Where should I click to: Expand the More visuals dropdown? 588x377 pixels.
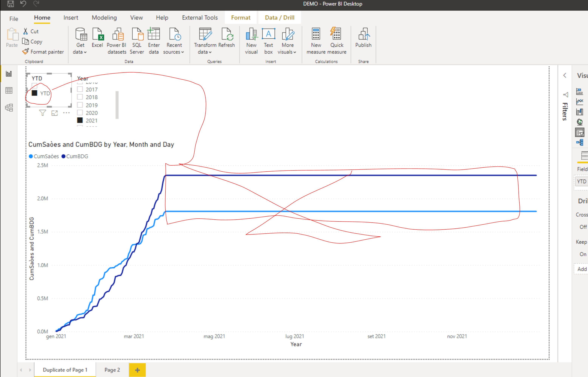click(x=287, y=41)
